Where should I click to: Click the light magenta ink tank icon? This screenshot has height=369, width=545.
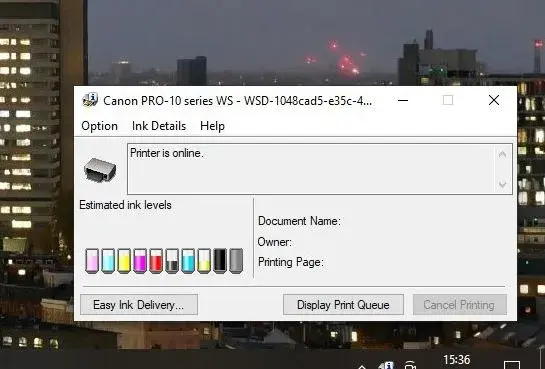pos(92,261)
